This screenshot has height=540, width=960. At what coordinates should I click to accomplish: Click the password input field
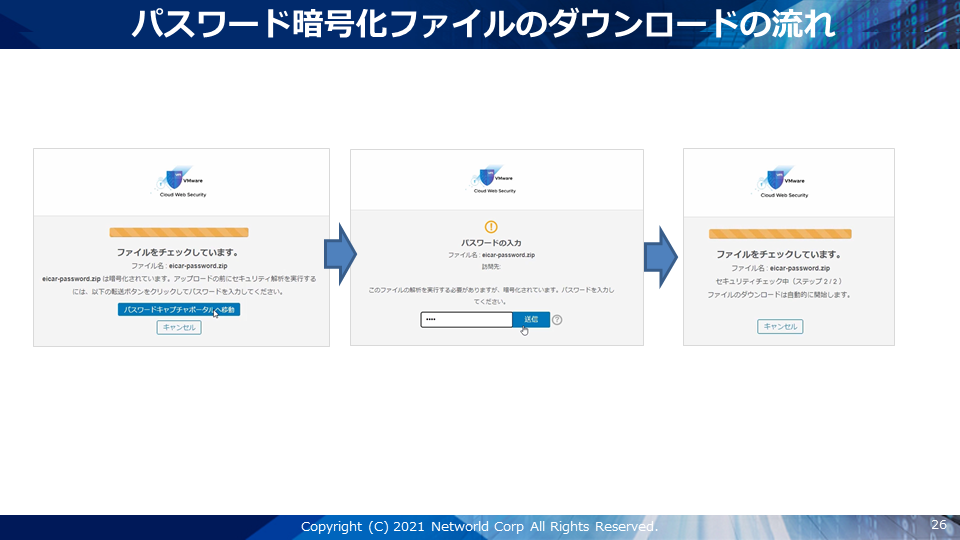pyautogui.click(x=467, y=320)
